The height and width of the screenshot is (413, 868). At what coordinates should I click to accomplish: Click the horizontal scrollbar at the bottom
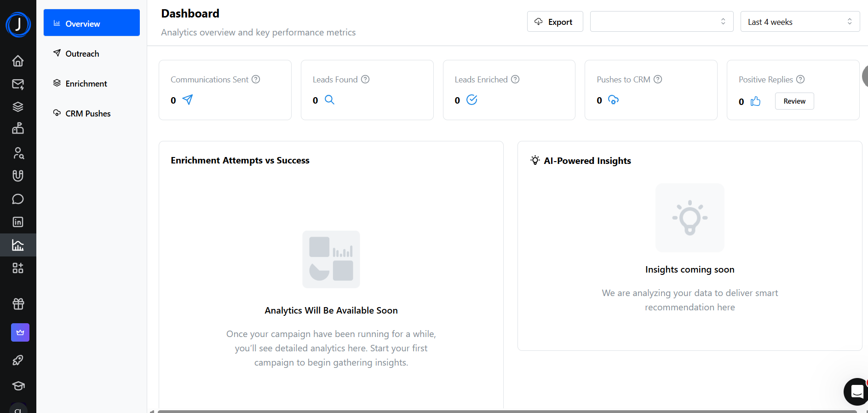(506, 411)
